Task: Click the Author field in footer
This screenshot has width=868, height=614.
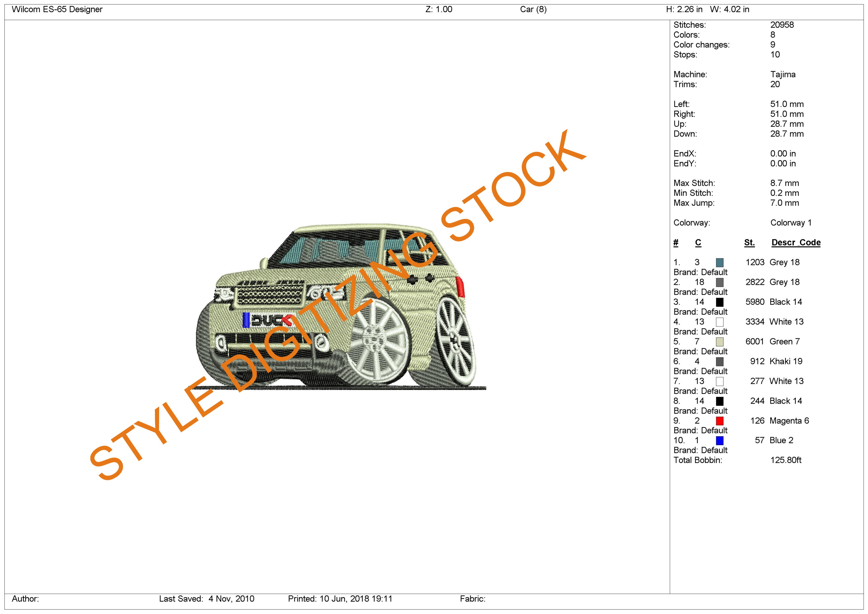Action: [x=25, y=599]
